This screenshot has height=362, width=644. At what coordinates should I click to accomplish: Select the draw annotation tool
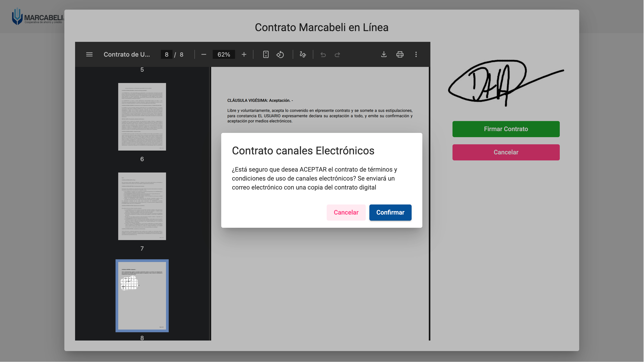[303, 54]
